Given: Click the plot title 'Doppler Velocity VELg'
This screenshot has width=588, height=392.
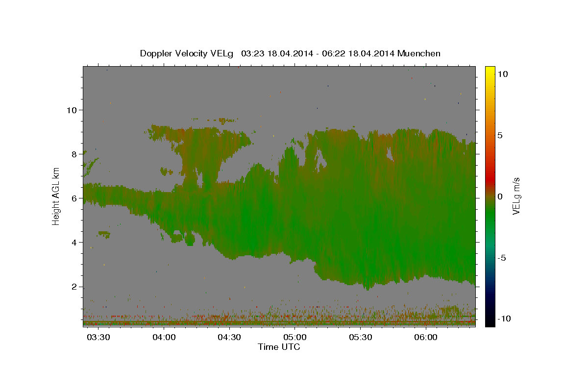Looking at the screenshot, I should tap(188, 53).
